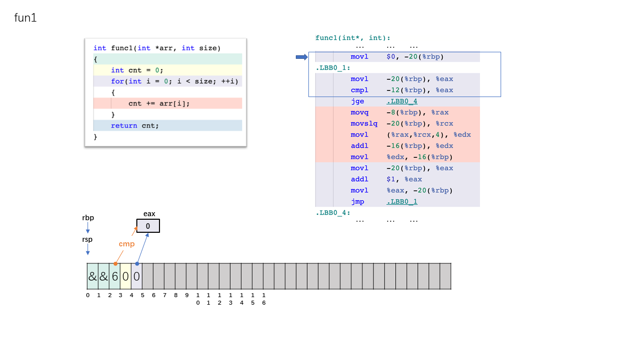The width and height of the screenshot is (644, 362).
Task: Click the ".LBB0_1:" block label
Action: pos(333,68)
